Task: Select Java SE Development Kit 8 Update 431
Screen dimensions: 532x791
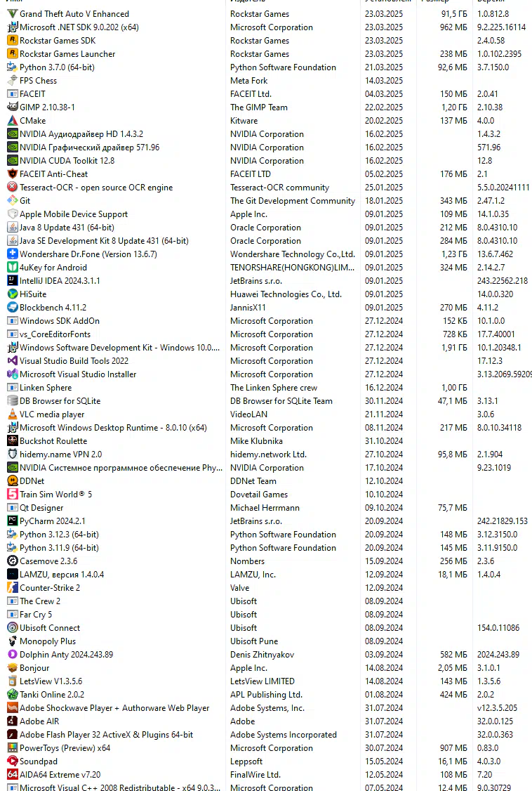Action: pyautogui.click(x=104, y=241)
